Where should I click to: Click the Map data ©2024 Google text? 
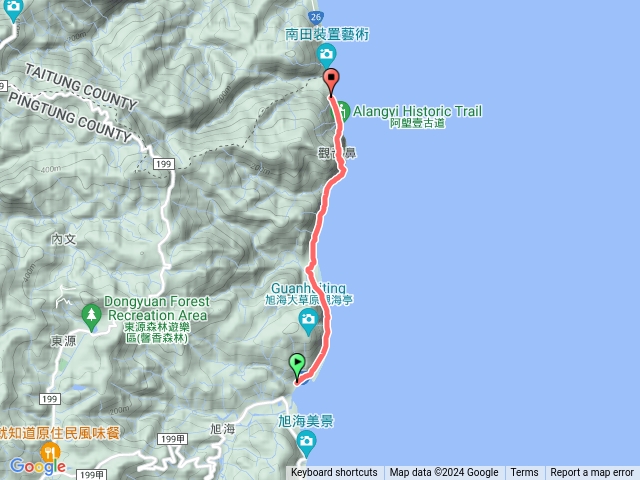coord(444,473)
